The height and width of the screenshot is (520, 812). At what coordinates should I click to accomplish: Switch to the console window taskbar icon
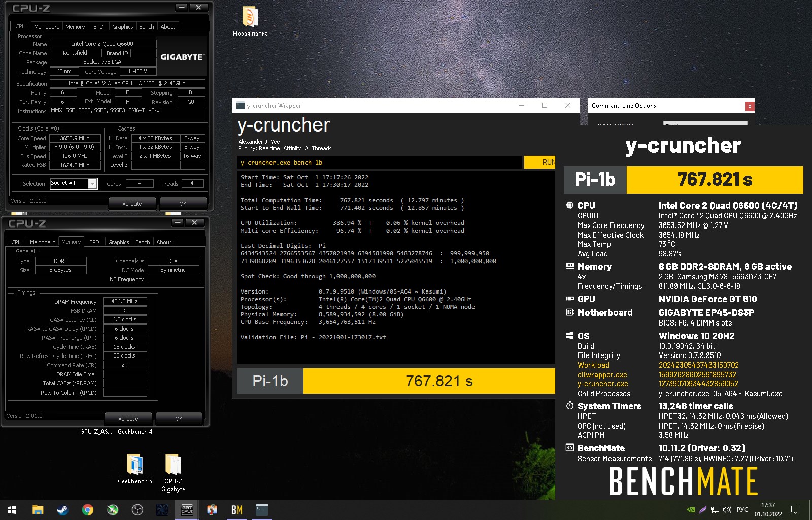click(x=261, y=510)
